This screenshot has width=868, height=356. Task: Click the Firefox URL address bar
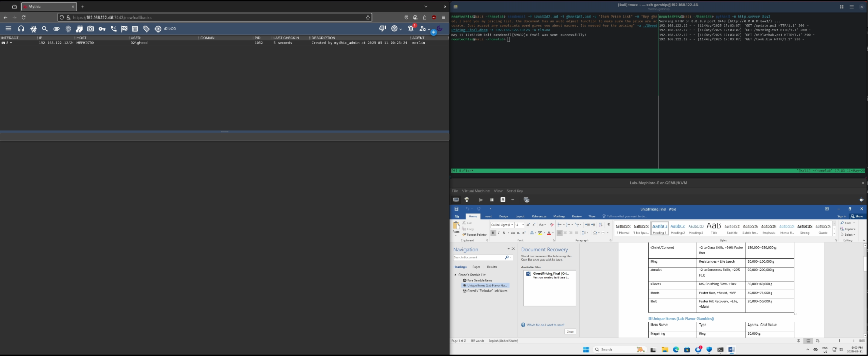point(215,17)
